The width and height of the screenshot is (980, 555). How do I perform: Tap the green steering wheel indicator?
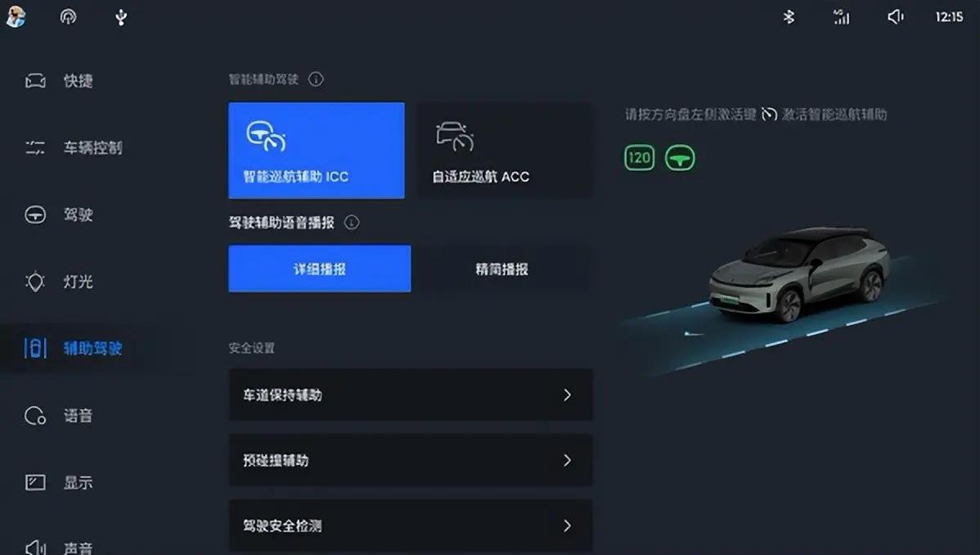pos(680,158)
